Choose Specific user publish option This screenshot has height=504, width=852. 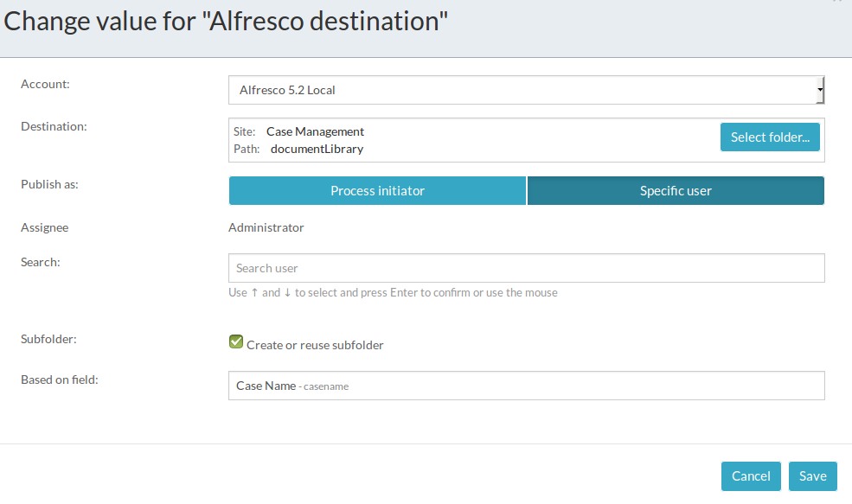pyautogui.click(x=676, y=191)
